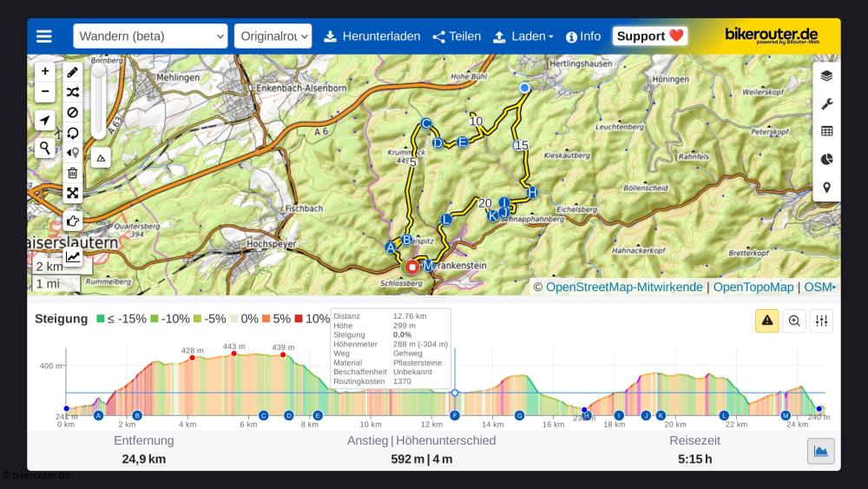Click the route opacity vertical slider

point(98,100)
